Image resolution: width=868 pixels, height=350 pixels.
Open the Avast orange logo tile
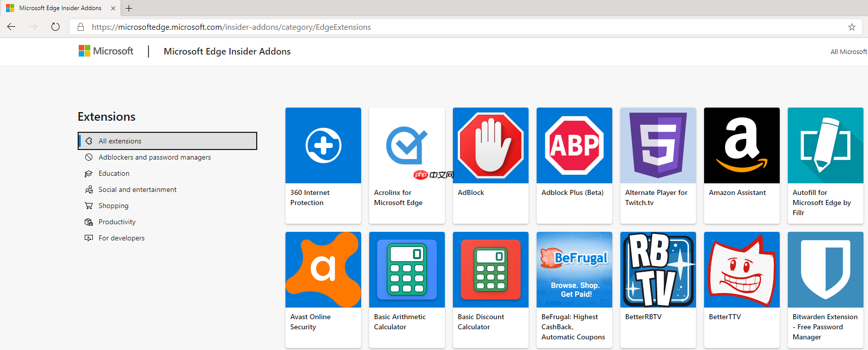323,270
